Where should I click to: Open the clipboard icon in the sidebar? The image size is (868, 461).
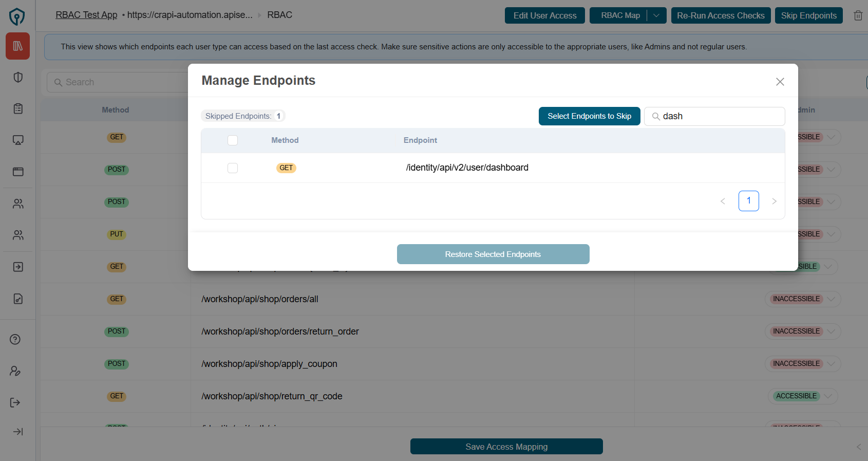[18, 108]
